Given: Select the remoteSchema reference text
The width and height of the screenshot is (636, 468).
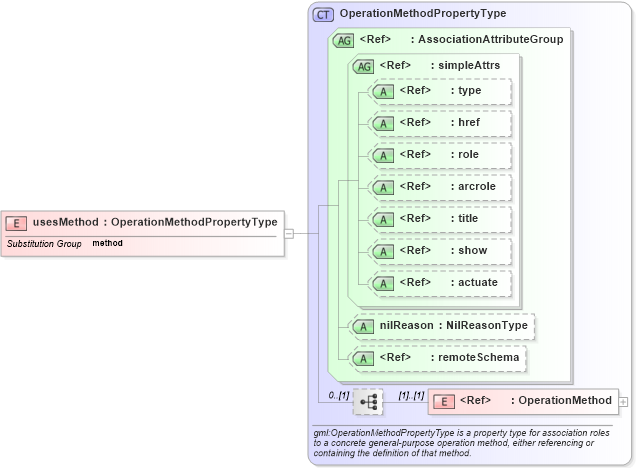Looking at the screenshot, I should click(x=449, y=357).
